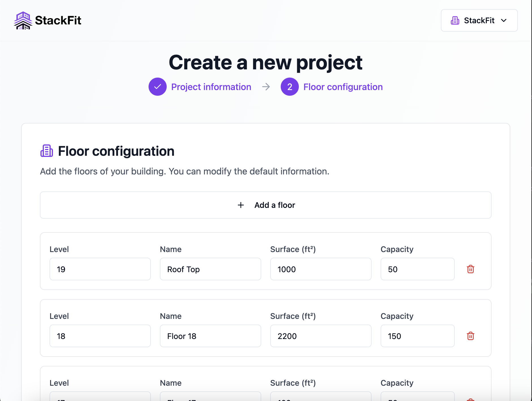Delete the Floor 18 row
532x401 pixels.
click(x=470, y=336)
